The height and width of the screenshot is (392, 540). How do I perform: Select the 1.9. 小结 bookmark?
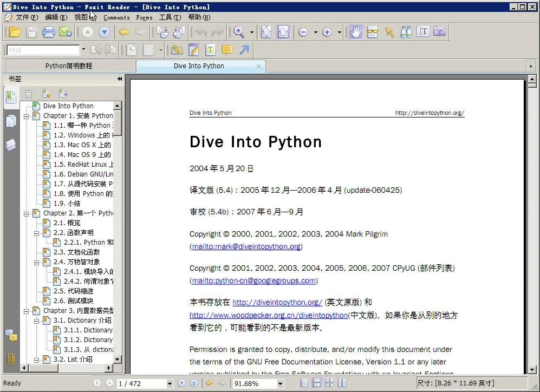pyautogui.click(x=67, y=204)
